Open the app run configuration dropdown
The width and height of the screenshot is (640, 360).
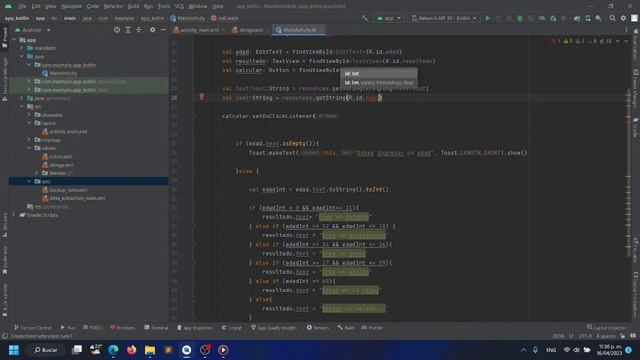point(388,18)
